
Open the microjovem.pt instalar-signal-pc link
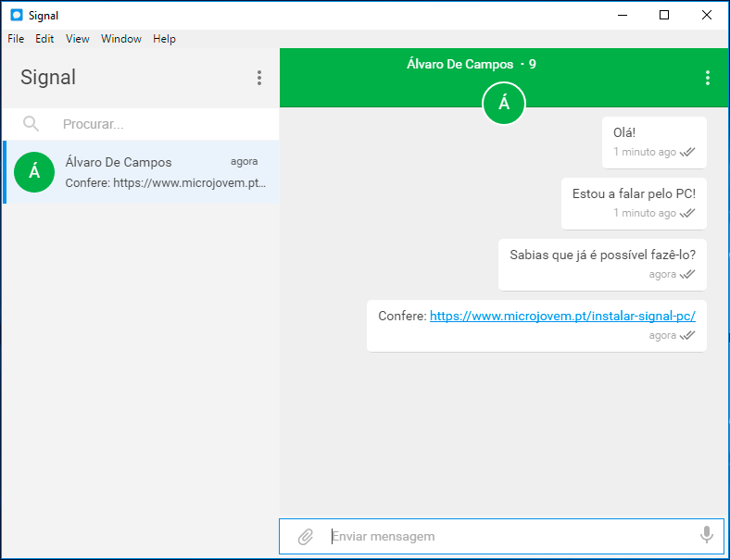pyautogui.click(x=562, y=317)
